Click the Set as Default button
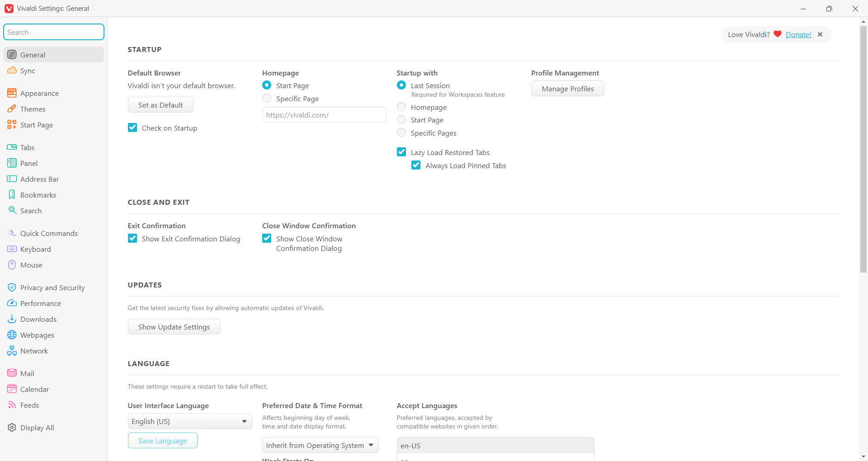The image size is (868, 461). tap(160, 105)
